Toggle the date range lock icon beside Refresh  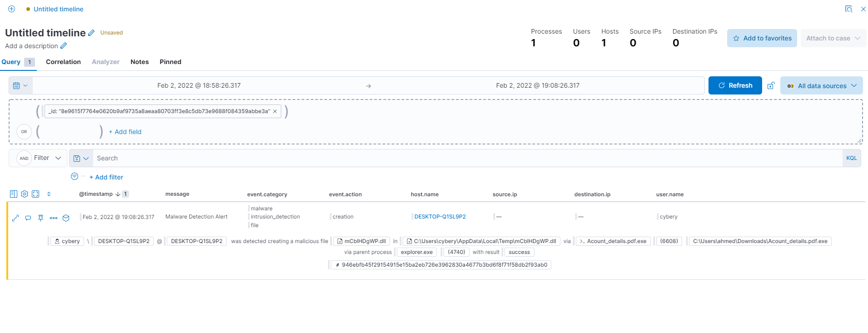tap(771, 85)
